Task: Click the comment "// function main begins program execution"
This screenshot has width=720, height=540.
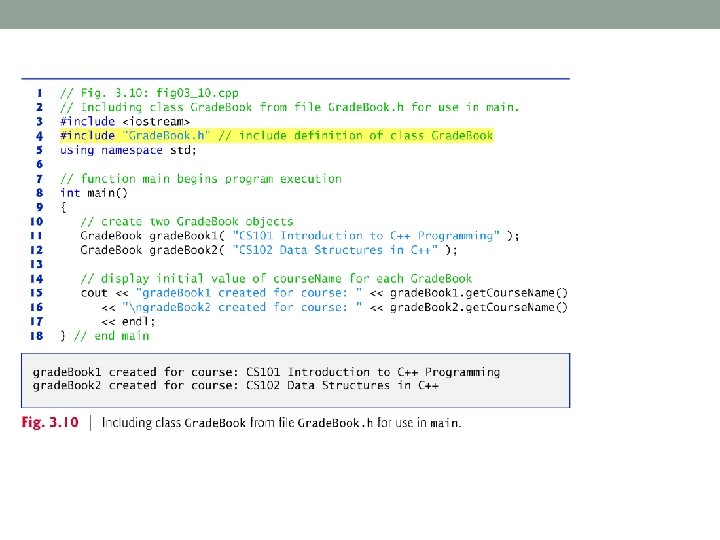Action: [x=201, y=179]
